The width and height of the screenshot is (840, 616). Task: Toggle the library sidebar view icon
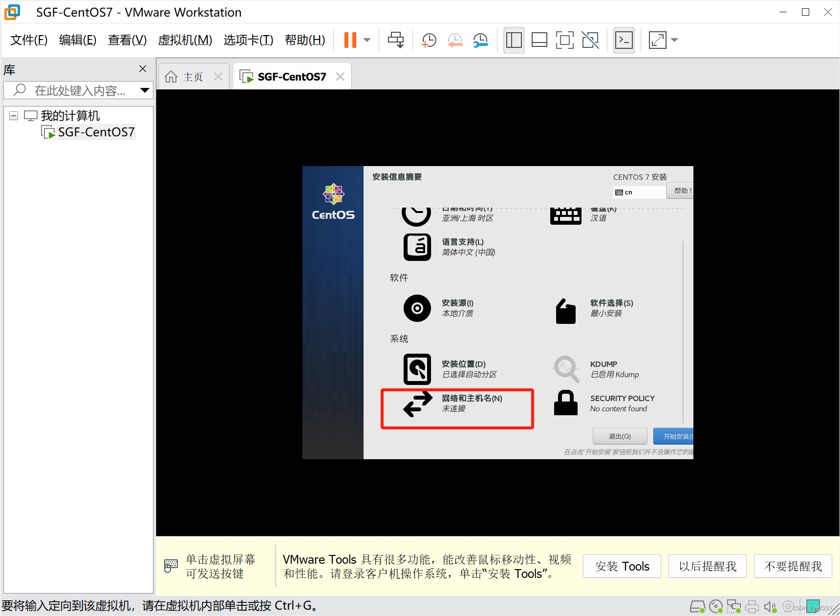(x=514, y=40)
